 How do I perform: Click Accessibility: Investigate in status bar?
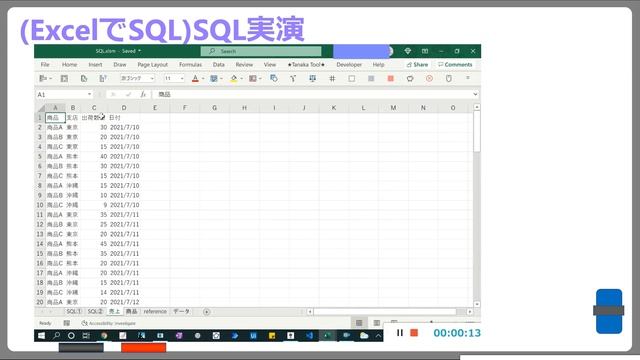point(109,323)
